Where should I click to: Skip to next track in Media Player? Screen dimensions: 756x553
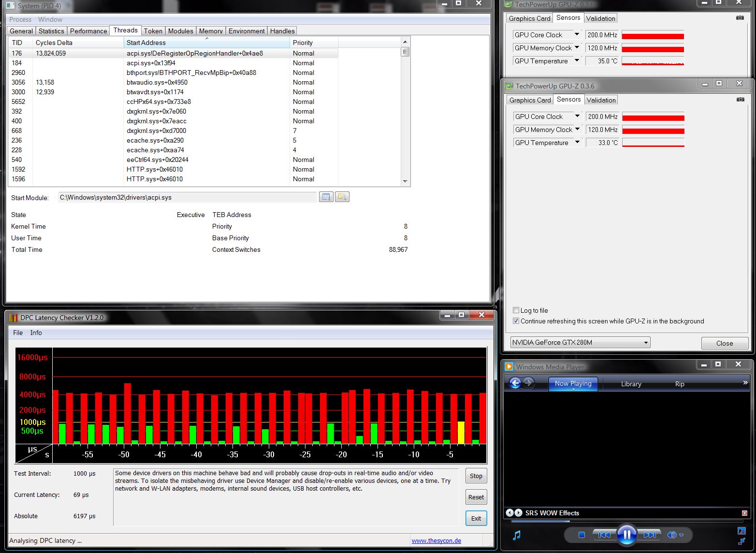(650, 535)
